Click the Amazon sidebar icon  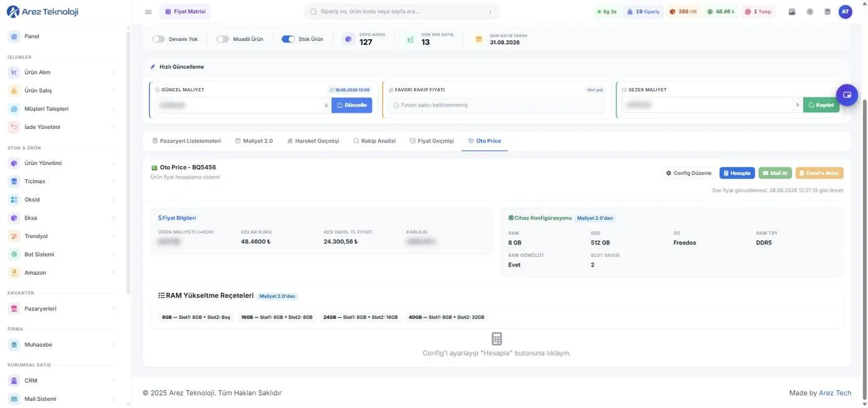(14, 273)
